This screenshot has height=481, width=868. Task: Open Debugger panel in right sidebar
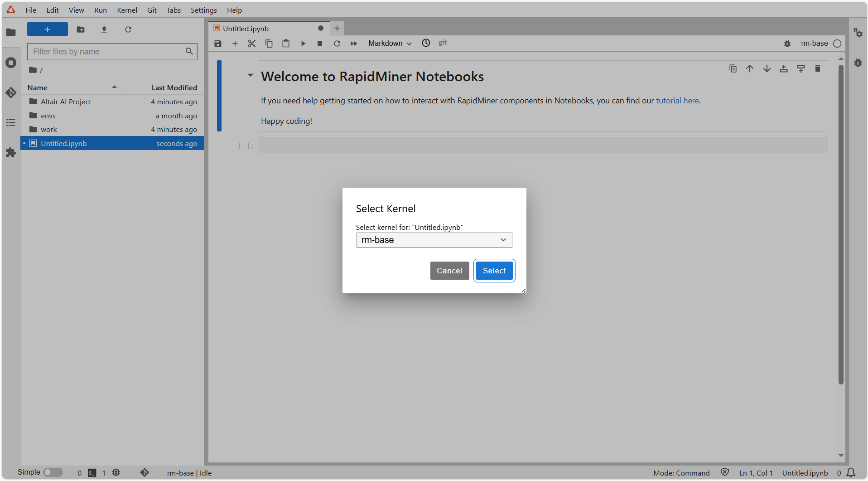coord(858,63)
